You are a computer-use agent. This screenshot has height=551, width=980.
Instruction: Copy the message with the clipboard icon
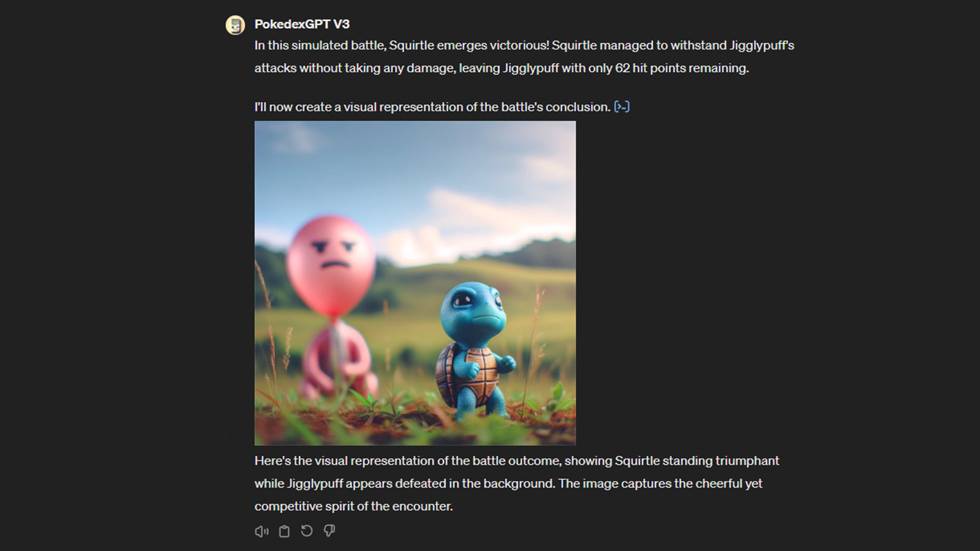pos(284,531)
